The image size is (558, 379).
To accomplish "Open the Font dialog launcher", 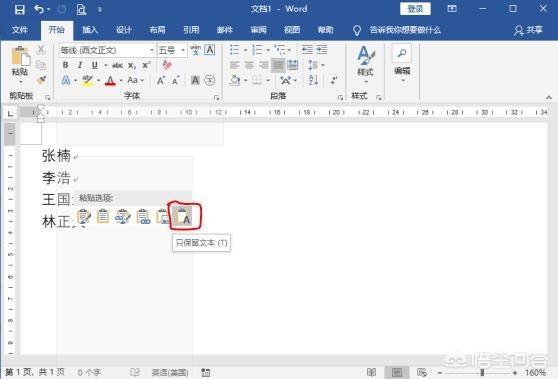I will pos(216,98).
